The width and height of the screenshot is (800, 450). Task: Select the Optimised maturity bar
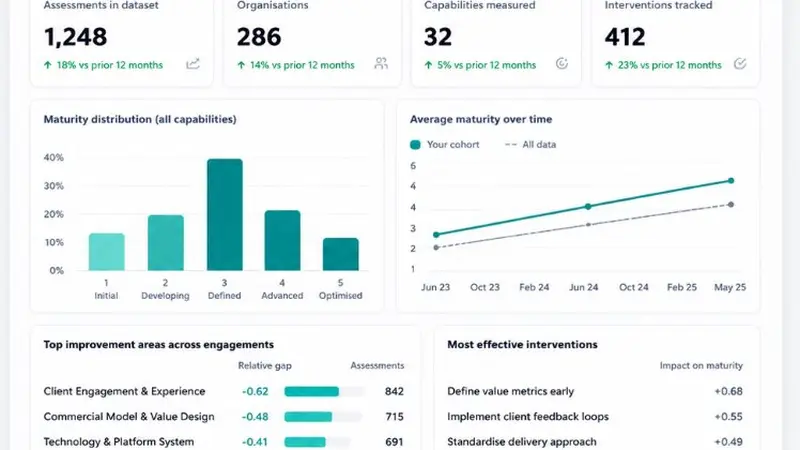[341, 254]
